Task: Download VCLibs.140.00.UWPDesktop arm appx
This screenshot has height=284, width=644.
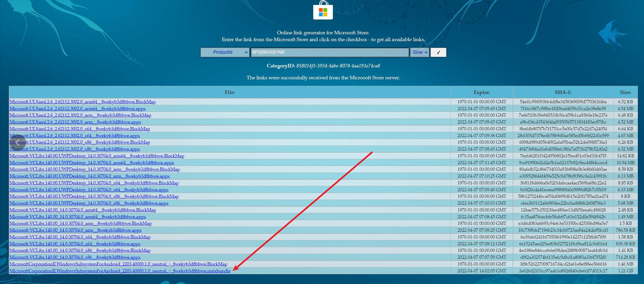Action: pyautogui.click(x=90, y=176)
